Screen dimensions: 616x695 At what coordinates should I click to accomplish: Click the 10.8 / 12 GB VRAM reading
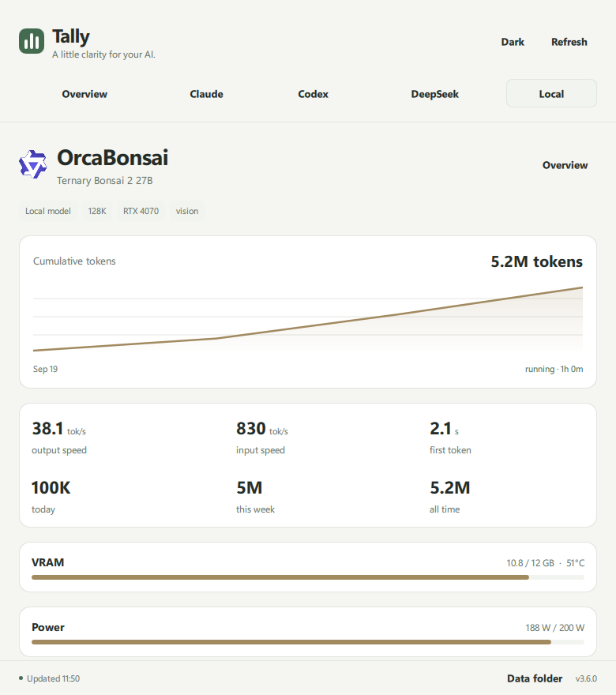pos(531,563)
